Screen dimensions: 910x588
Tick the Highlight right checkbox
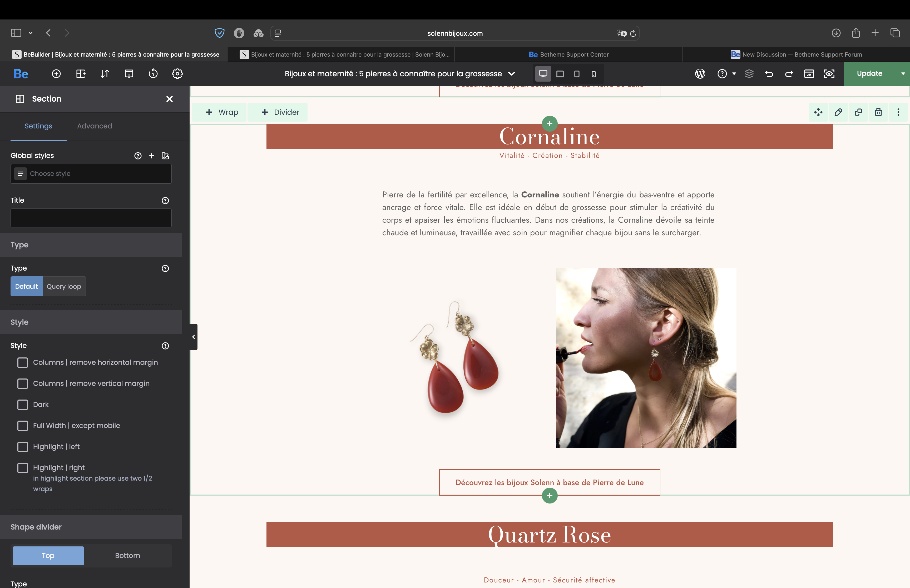(23, 468)
